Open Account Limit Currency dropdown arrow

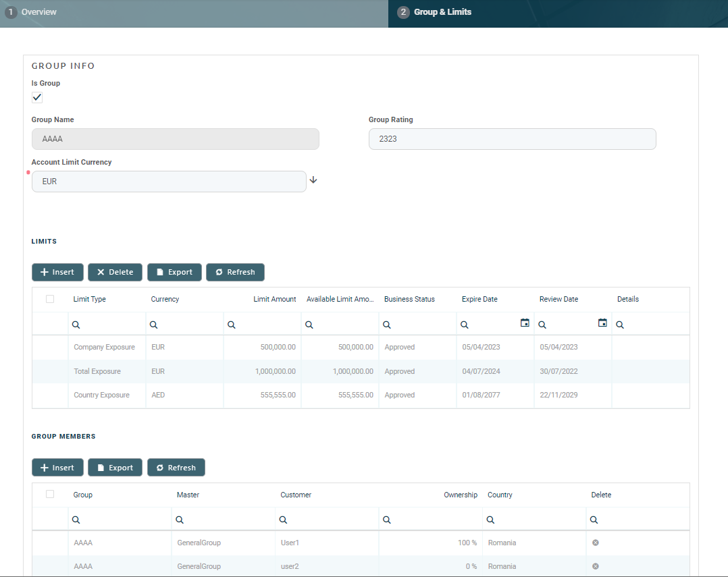313,180
